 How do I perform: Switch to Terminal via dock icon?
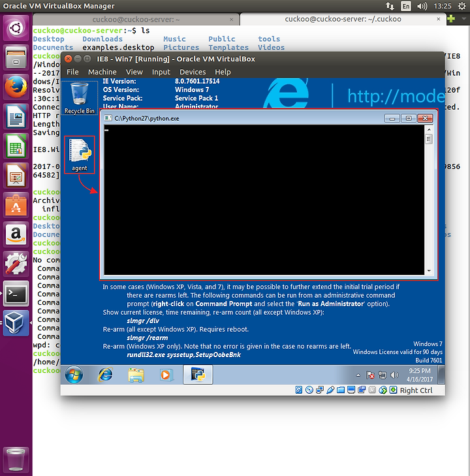(16, 294)
